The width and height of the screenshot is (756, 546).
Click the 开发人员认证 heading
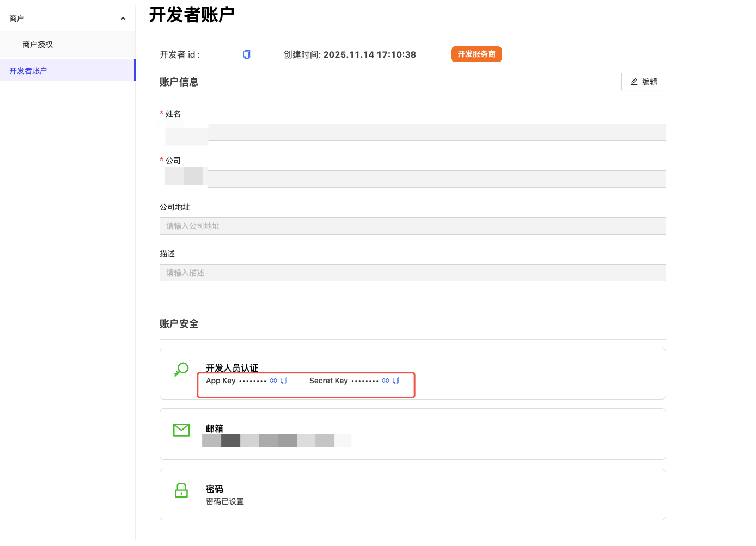232,368
